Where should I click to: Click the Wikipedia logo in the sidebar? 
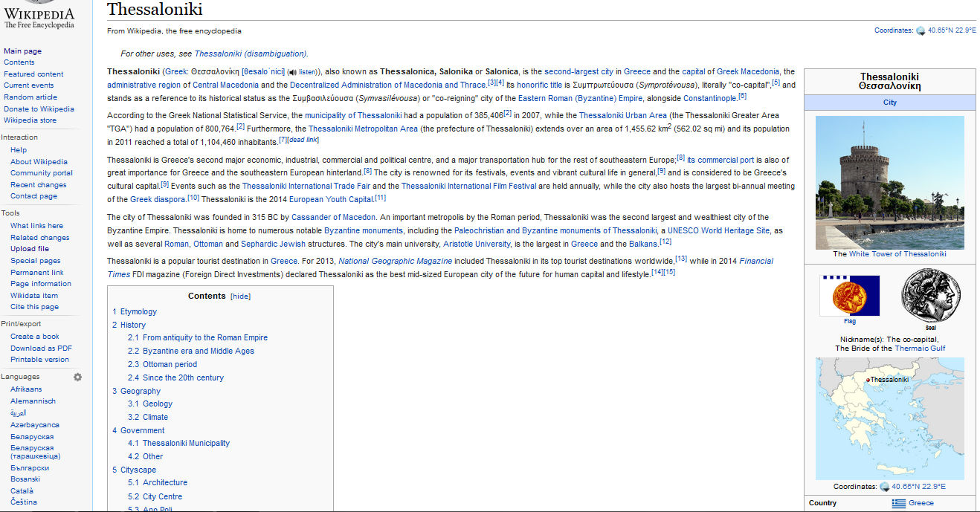click(39, 15)
